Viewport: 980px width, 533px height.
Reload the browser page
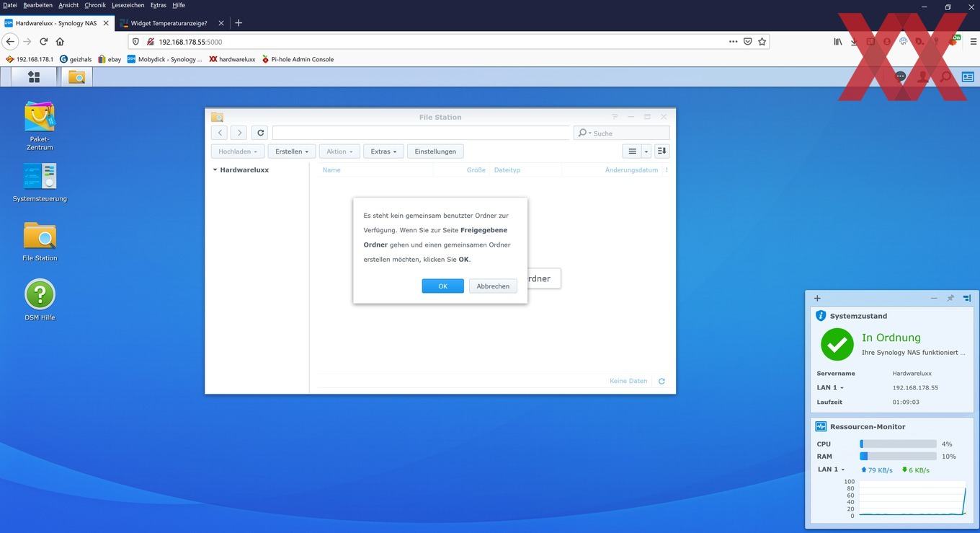[44, 42]
